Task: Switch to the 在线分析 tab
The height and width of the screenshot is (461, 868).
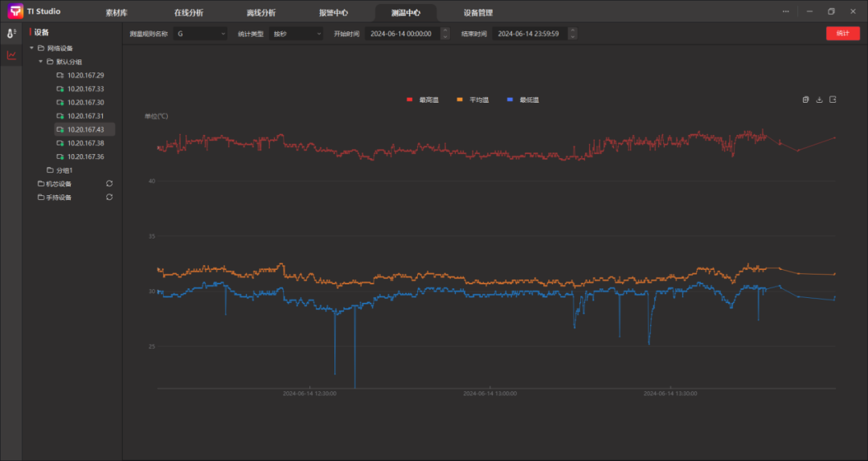Action: pyautogui.click(x=188, y=13)
